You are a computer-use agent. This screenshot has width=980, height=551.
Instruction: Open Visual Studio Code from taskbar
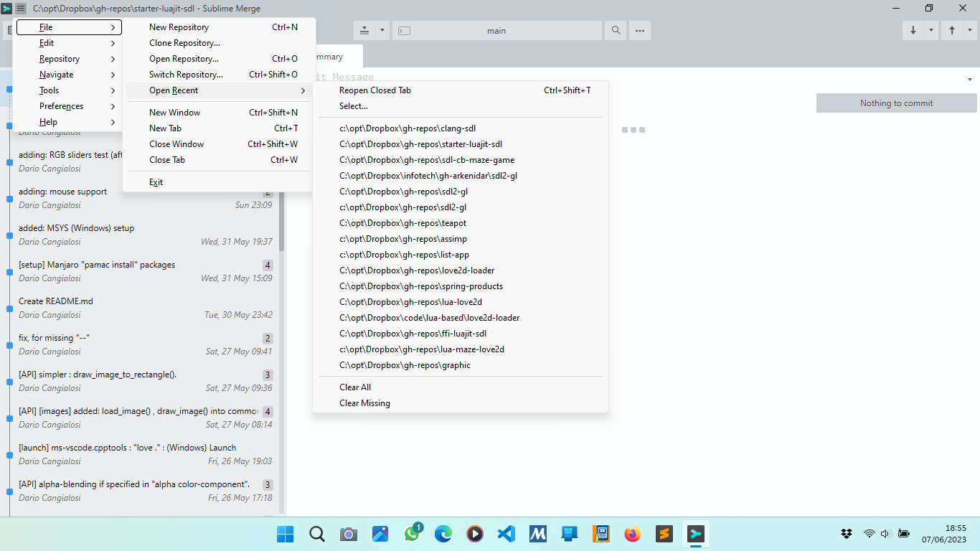[x=506, y=534]
